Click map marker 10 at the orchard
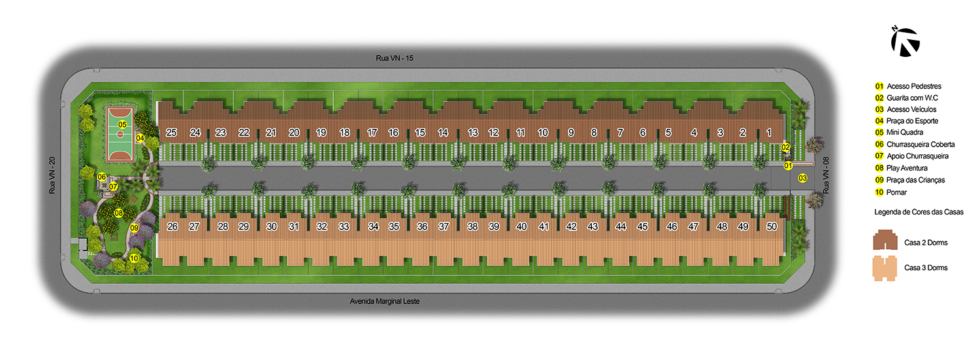The height and width of the screenshot is (346, 980). click(134, 258)
